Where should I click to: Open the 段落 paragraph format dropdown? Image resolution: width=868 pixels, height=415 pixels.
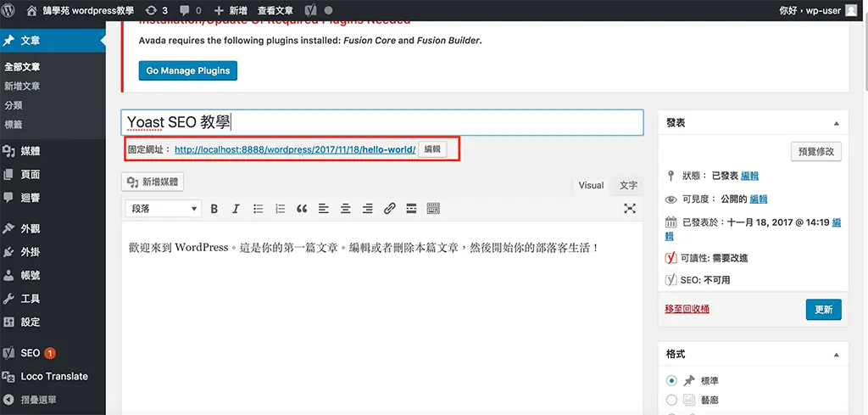164,208
